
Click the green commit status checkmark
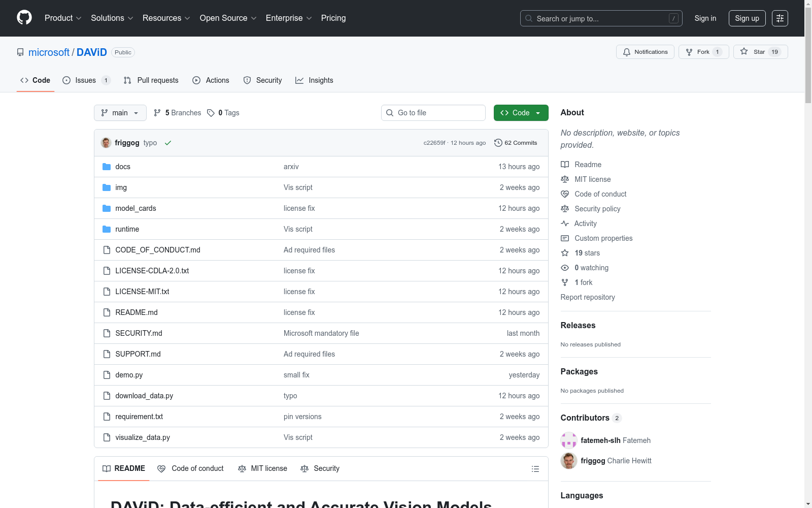(x=168, y=143)
